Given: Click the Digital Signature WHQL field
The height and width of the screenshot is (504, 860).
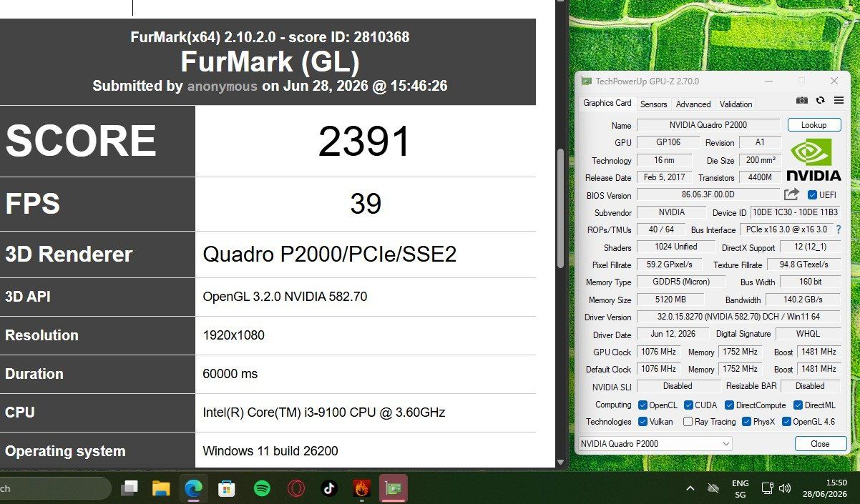Looking at the screenshot, I should pyautogui.click(x=808, y=334).
